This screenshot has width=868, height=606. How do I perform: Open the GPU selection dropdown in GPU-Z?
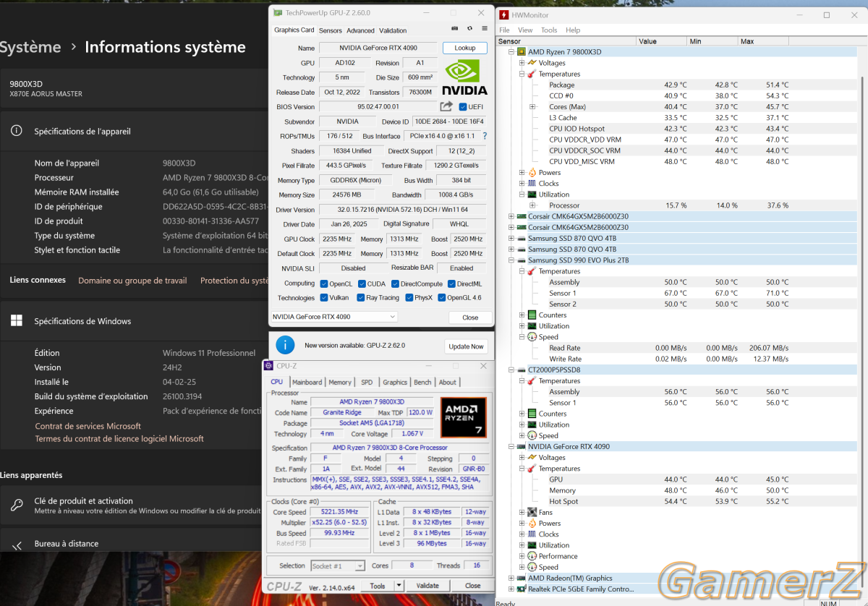pos(334,317)
